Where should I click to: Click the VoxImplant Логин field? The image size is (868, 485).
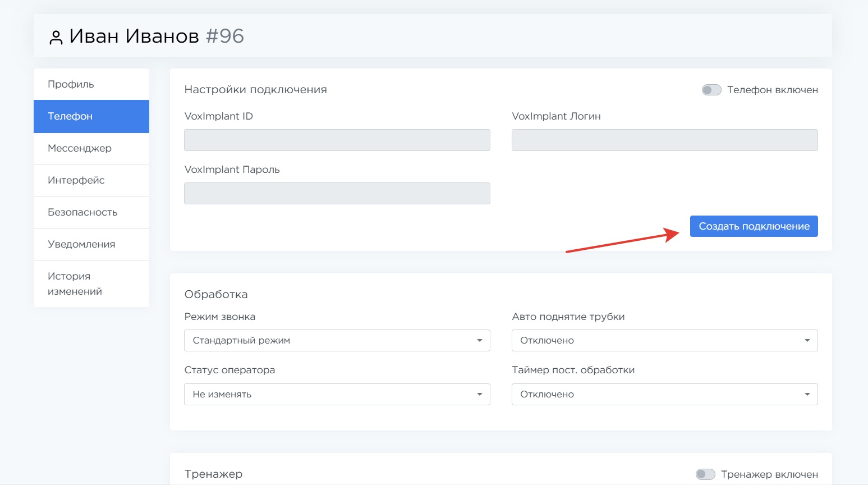pyautogui.click(x=664, y=140)
